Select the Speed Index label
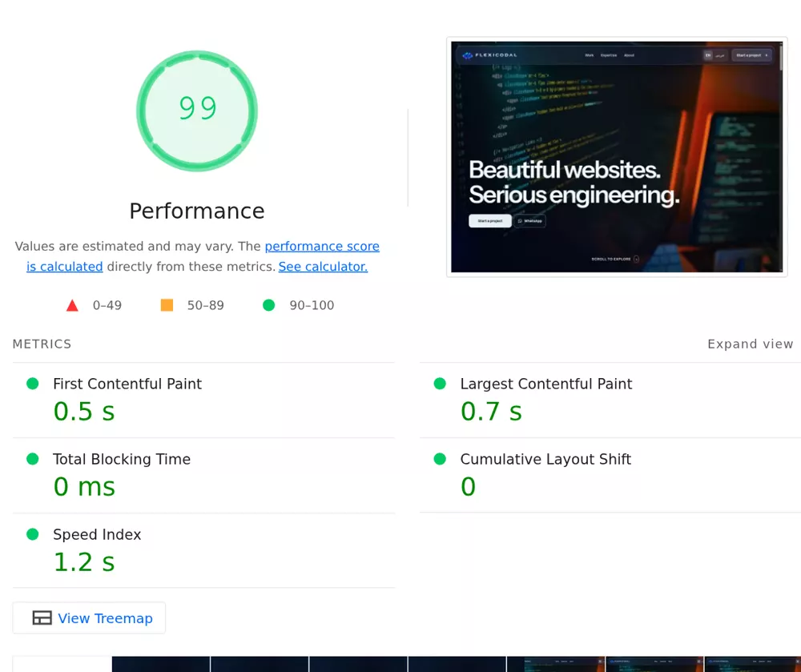 click(97, 535)
